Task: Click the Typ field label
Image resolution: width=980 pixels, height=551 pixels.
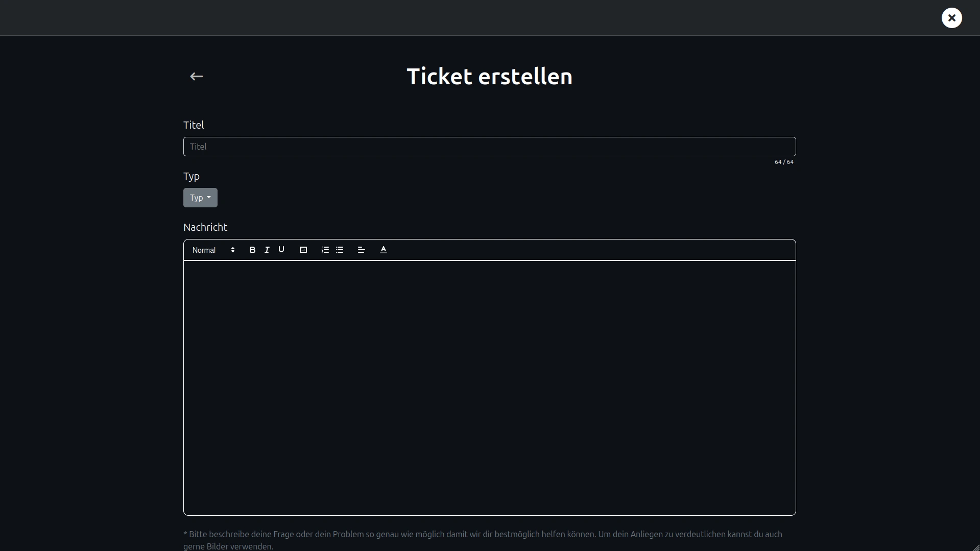Action: point(192,176)
